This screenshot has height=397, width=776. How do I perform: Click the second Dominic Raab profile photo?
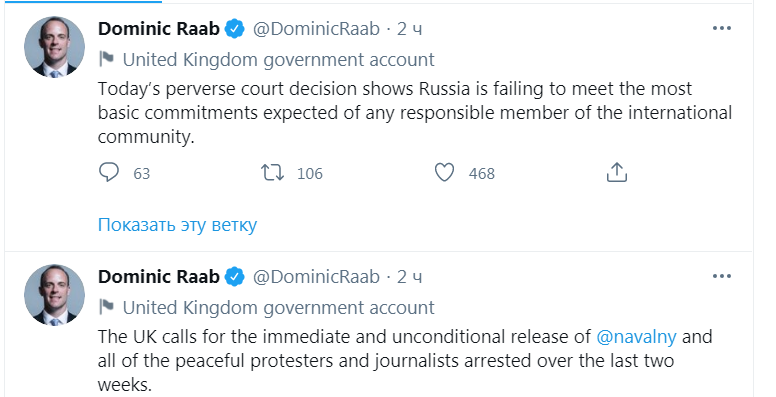(x=54, y=295)
